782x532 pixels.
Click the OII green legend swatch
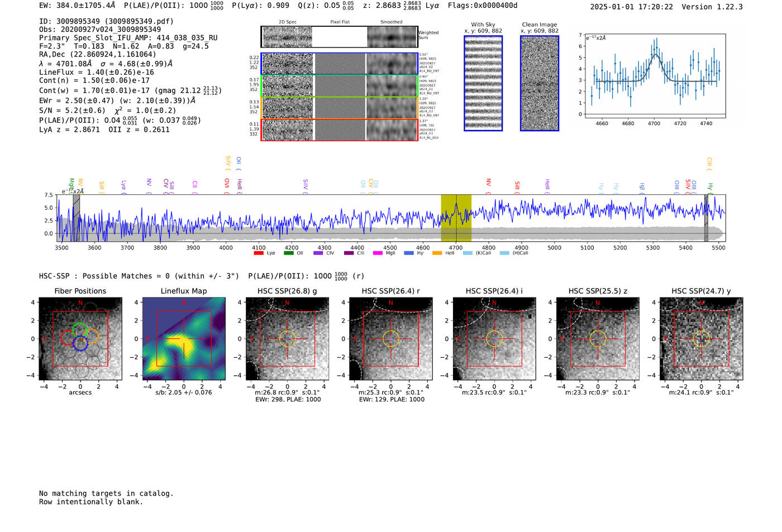[x=289, y=253]
